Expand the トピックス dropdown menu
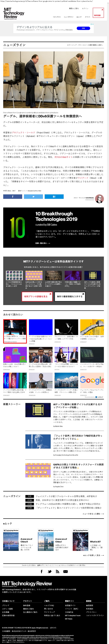This screenshot has height=644, width=109. (x=57, y=17)
